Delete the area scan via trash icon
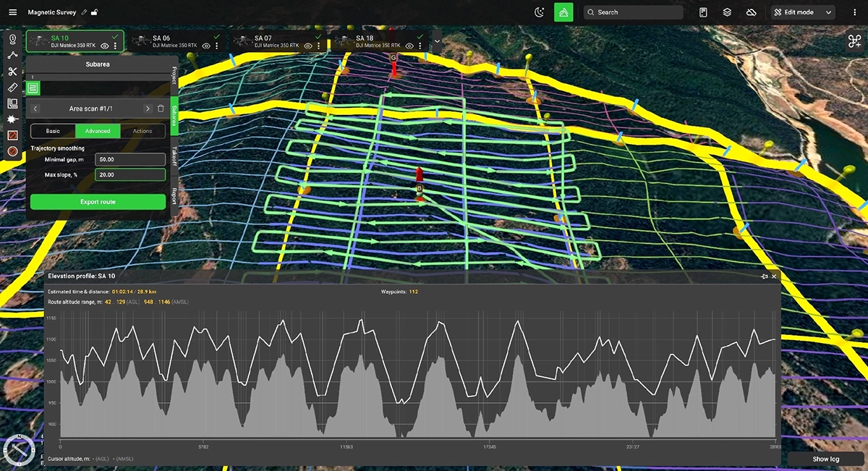The width and height of the screenshot is (868, 471). pyautogui.click(x=161, y=108)
